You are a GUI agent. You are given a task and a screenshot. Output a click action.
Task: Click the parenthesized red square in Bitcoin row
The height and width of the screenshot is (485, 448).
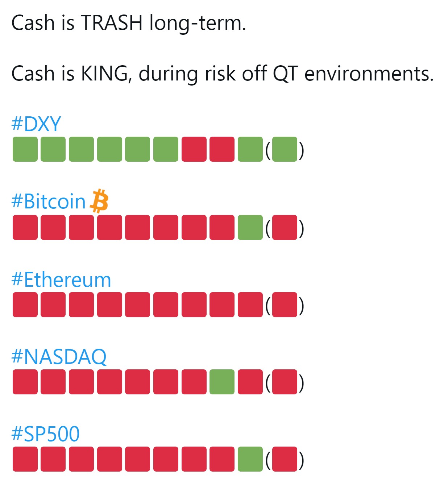(x=285, y=227)
